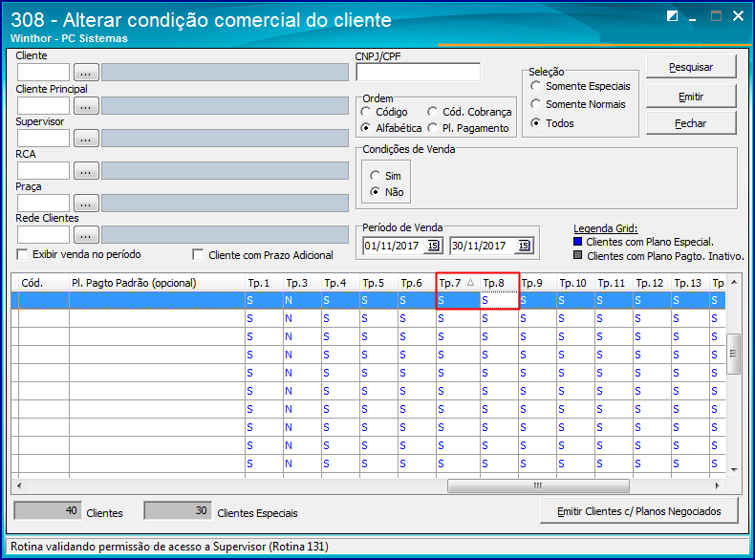Open calendar for start date 01/11/2017
This screenshot has width=755, height=560.
point(433,246)
